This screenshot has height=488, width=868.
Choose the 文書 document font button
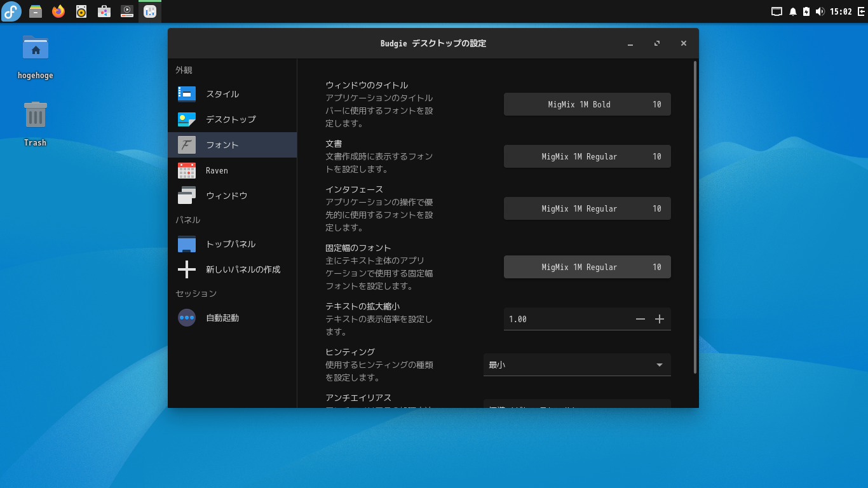[587, 156]
